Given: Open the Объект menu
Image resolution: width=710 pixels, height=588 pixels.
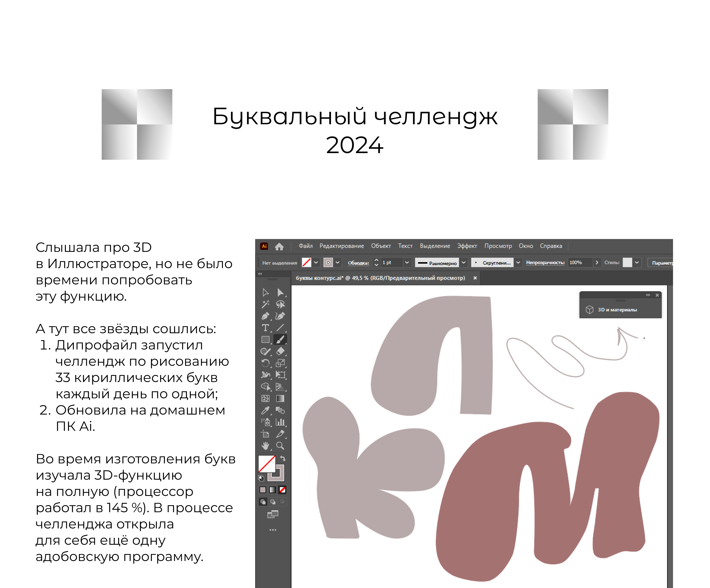Looking at the screenshot, I should click(381, 246).
